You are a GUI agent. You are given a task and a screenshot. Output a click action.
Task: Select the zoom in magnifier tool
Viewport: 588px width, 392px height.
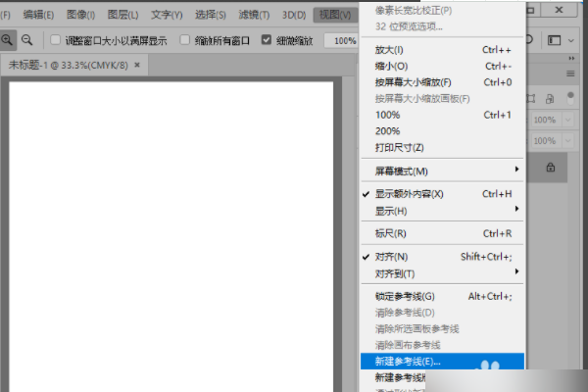[7, 40]
